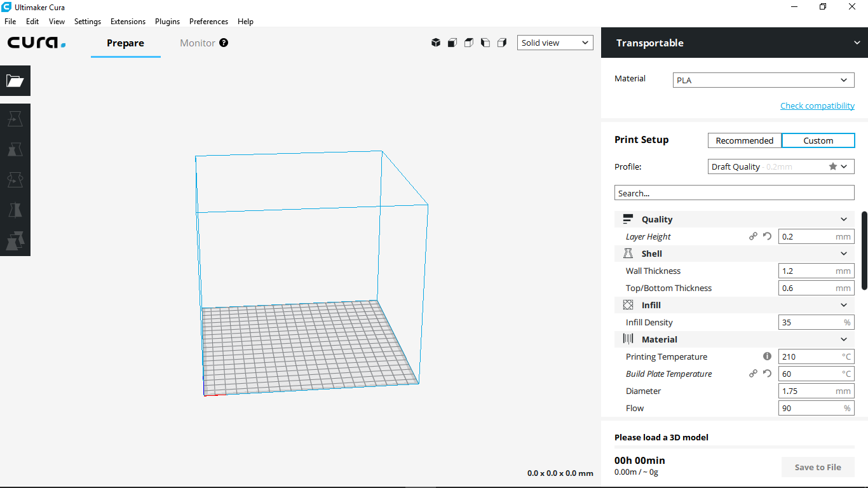868x488 pixels.
Task: Click the '00h 00min' print time text
Action: pos(640,460)
